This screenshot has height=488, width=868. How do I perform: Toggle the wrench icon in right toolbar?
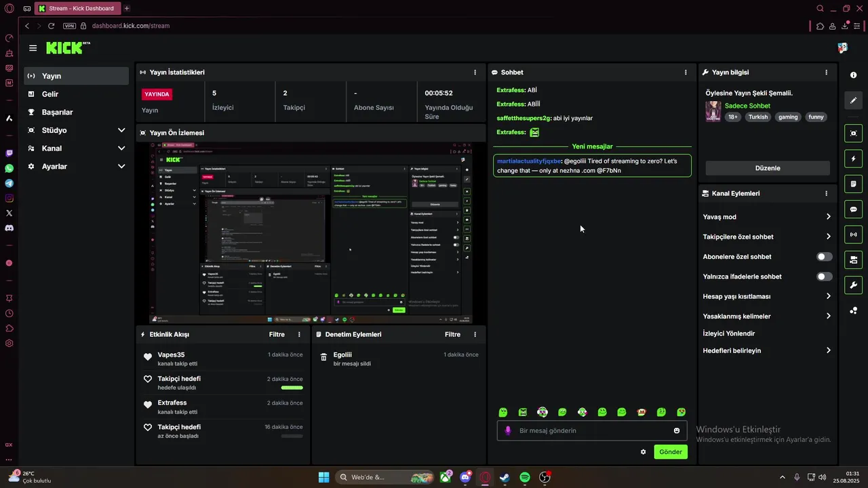(x=854, y=285)
